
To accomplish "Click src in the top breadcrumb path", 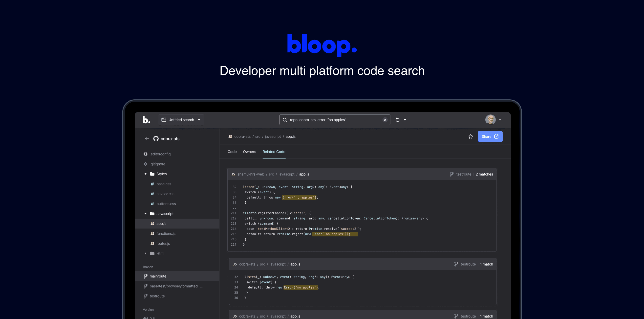I will tap(258, 137).
